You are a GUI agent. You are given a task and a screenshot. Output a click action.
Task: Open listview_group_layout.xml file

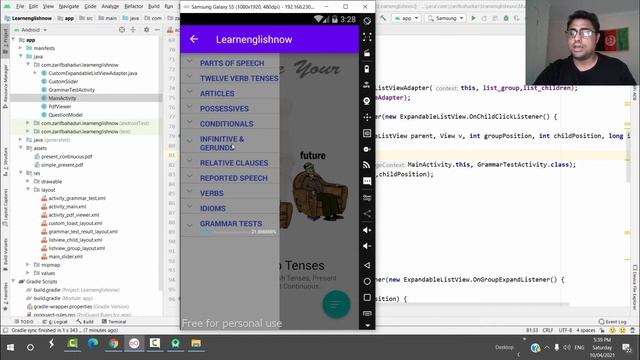[76, 248]
